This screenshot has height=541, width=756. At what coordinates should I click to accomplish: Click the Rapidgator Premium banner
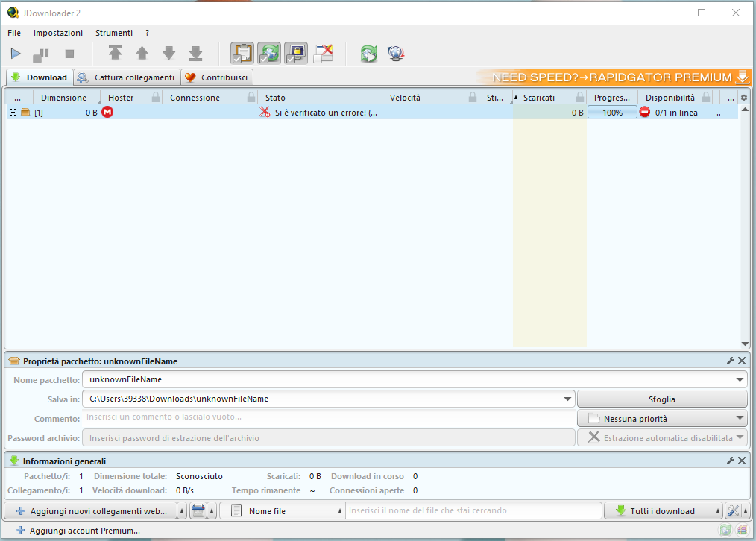tap(615, 77)
